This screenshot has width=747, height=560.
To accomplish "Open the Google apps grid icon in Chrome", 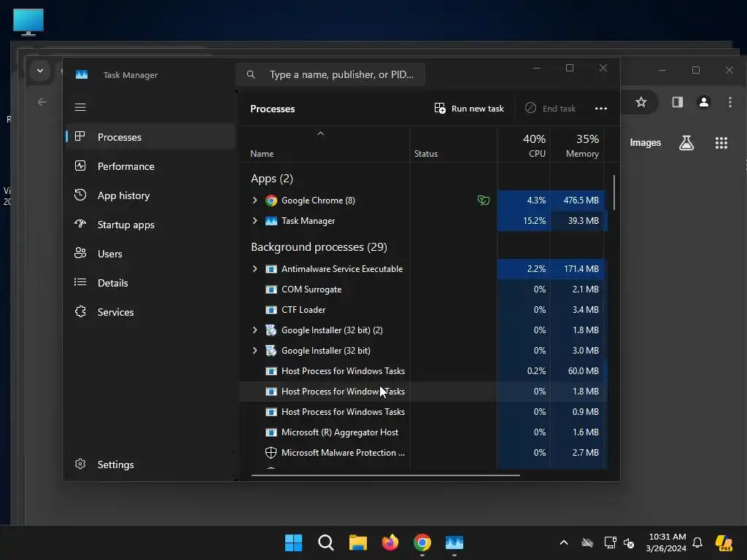I will [x=721, y=143].
